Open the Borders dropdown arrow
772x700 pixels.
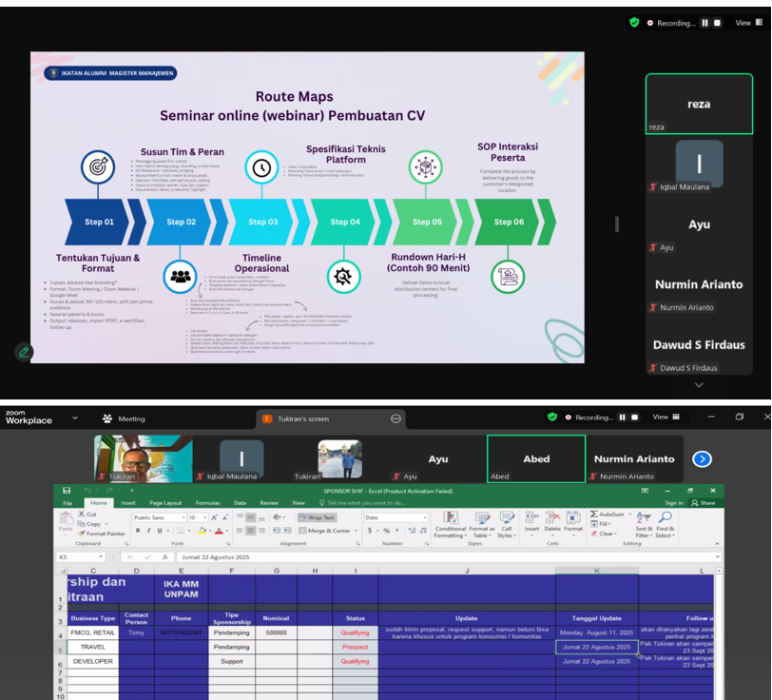click(189, 531)
